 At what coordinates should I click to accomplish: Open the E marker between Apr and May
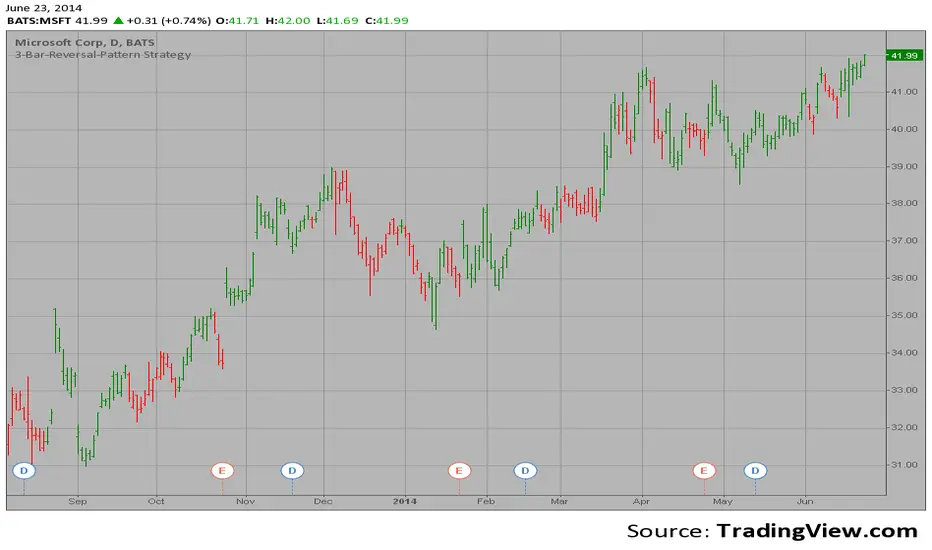[704, 471]
